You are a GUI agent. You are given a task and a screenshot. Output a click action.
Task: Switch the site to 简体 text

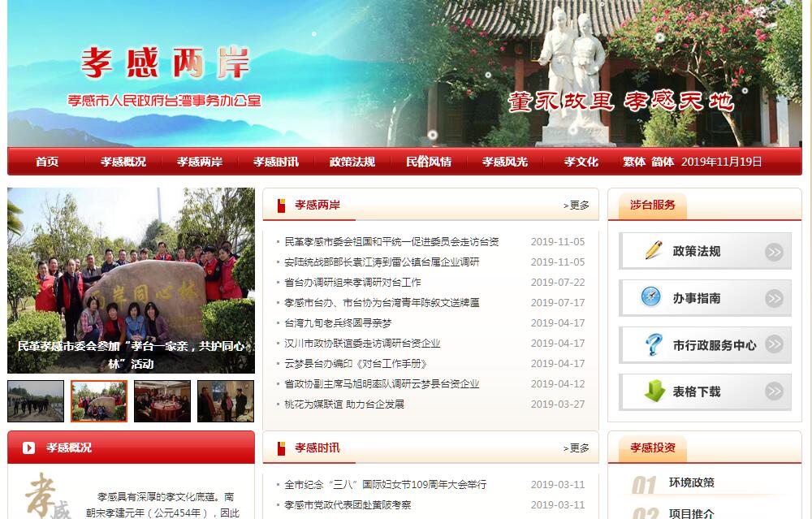coord(663,162)
